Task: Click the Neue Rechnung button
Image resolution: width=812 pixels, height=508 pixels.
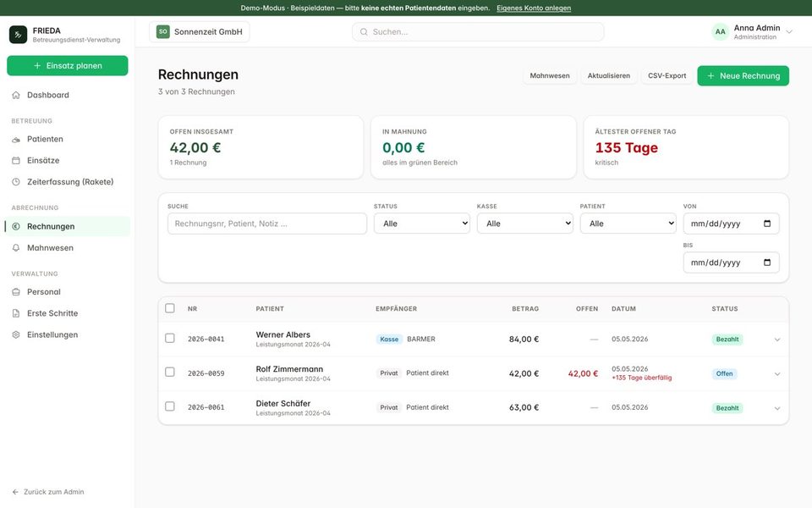Action: tap(743, 75)
